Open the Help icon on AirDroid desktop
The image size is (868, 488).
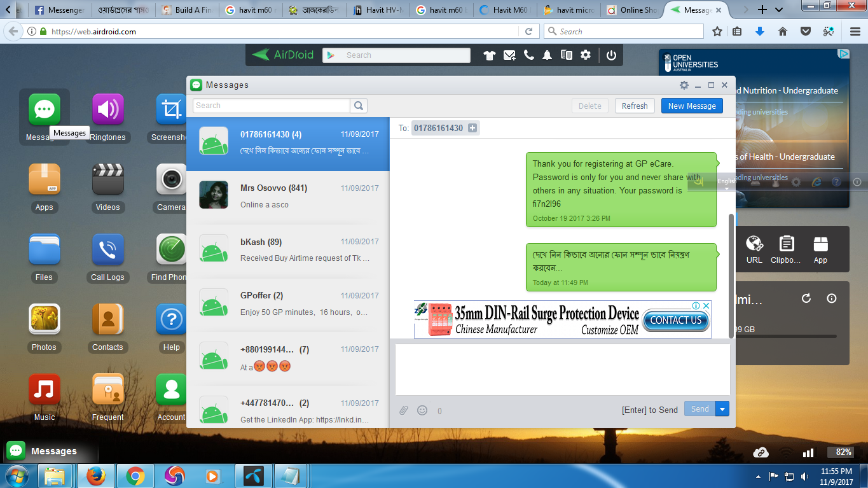[x=171, y=319]
